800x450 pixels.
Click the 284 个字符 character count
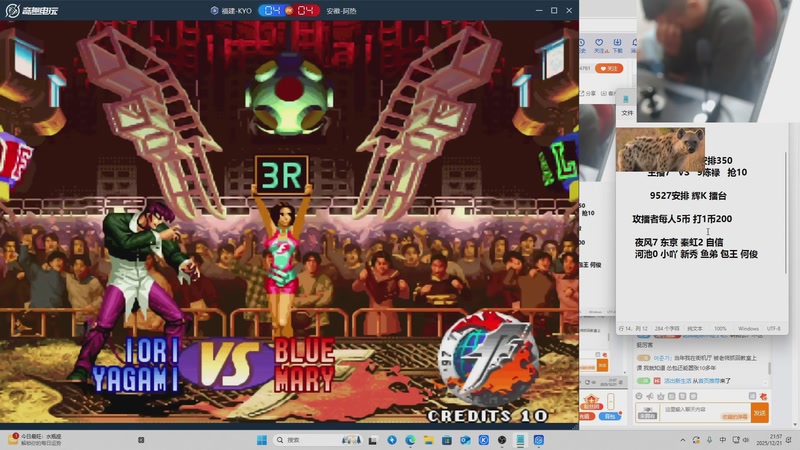[x=667, y=329]
